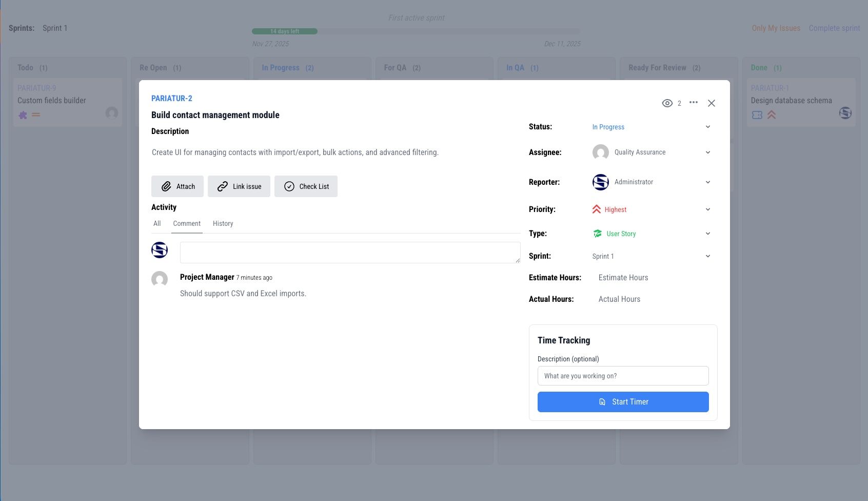Click the Administrator reporter avatar
Image resolution: width=868 pixels, height=501 pixels.
pos(600,182)
